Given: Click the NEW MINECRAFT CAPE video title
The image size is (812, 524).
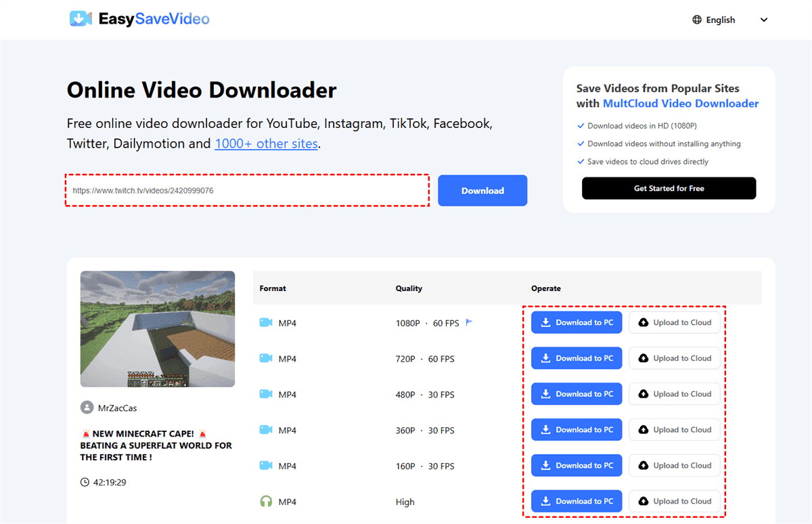Looking at the screenshot, I should 156,445.
